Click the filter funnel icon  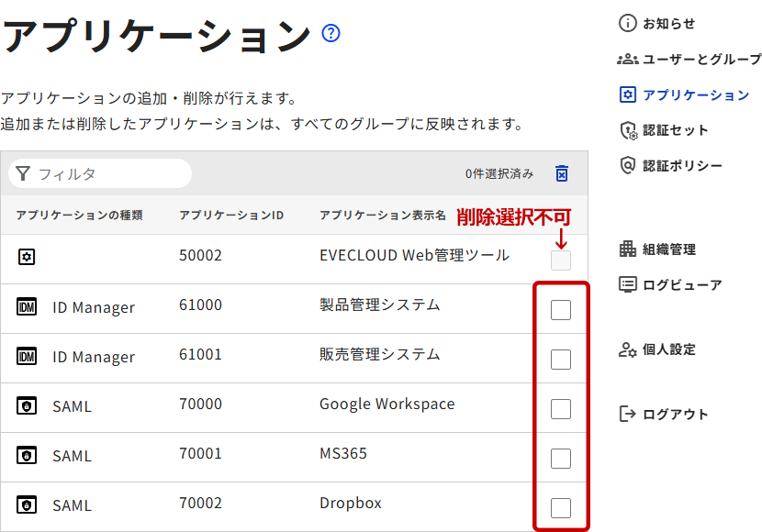tap(23, 173)
